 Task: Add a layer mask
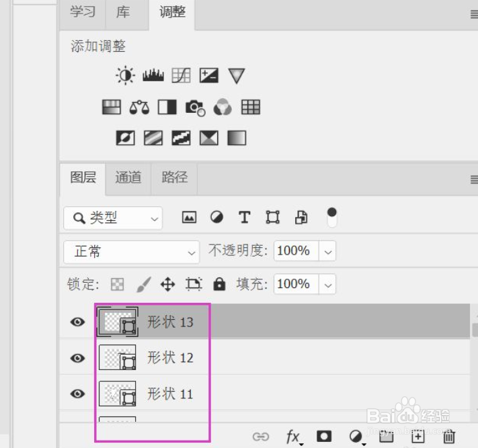[x=324, y=436]
